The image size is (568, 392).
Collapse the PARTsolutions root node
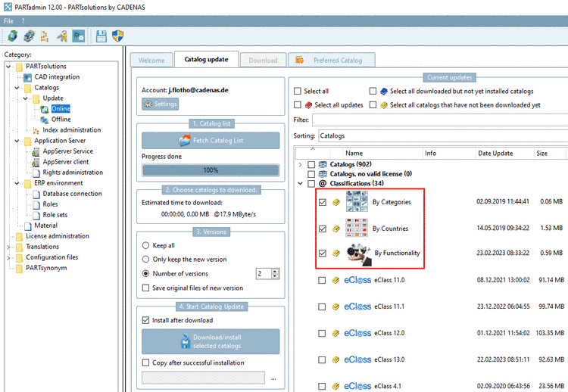pyautogui.click(x=8, y=67)
